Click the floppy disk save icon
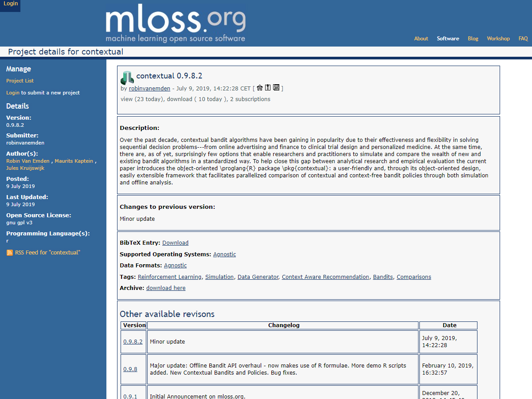532x399 pixels. [x=276, y=88]
